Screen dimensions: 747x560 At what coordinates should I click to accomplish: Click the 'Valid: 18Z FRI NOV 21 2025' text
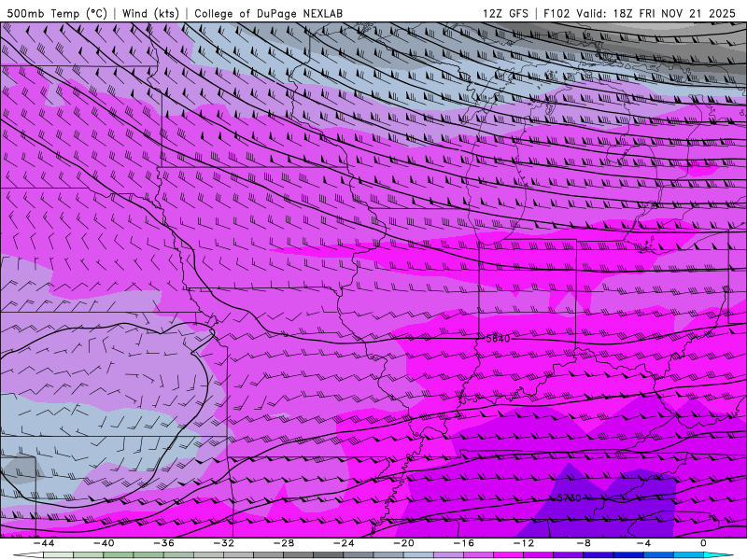click(656, 13)
